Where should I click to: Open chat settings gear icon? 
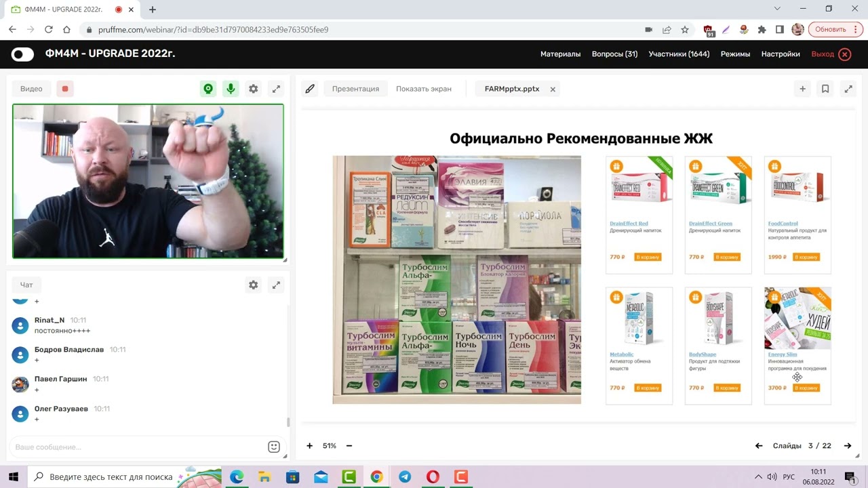click(x=254, y=285)
